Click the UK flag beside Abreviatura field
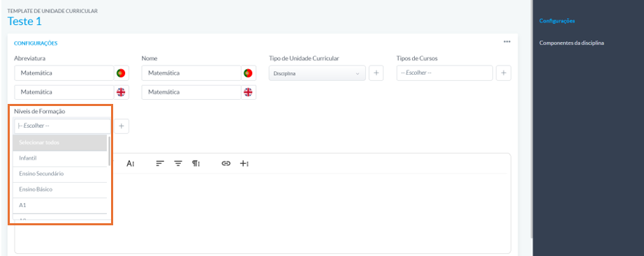This screenshot has width=644, height=256. pyautogui.click(x=121, y=92)
